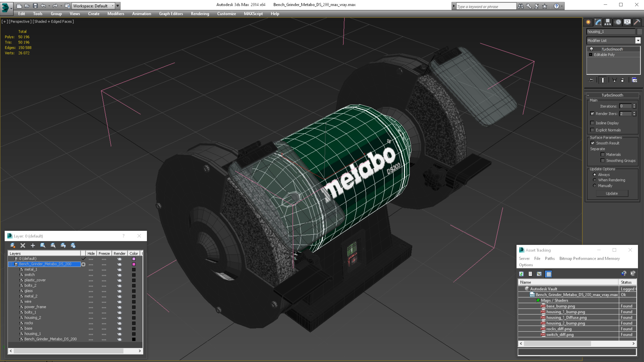Click the Save File icon in top toolbar

pos(35,6)
